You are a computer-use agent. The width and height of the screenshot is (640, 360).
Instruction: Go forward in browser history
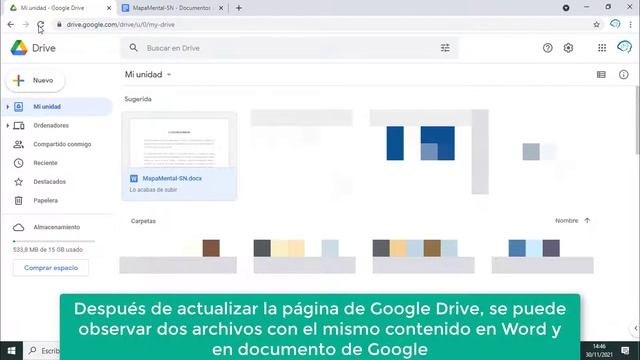(x=25, y=24)
